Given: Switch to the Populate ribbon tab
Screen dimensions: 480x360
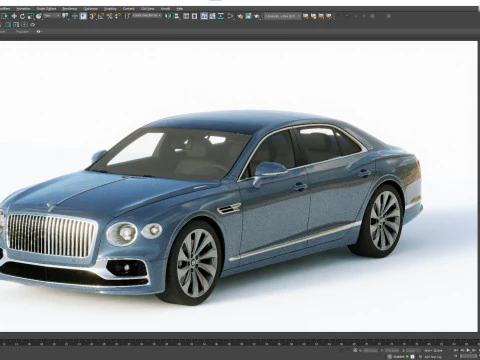Looking at the screenshot, I should click(x=22, y=31).
